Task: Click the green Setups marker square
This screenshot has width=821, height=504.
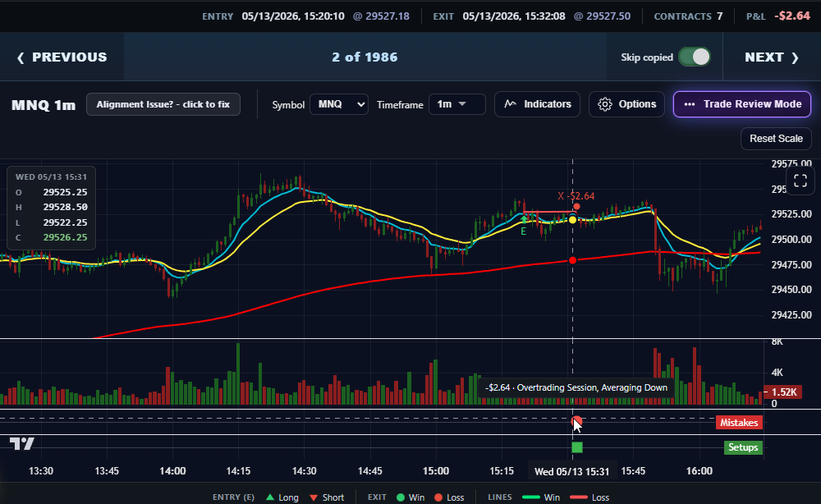Action: click(577, 447)
